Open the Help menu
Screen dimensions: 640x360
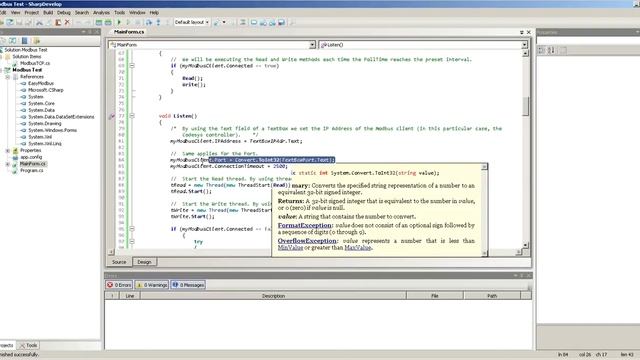pos(154,13)
